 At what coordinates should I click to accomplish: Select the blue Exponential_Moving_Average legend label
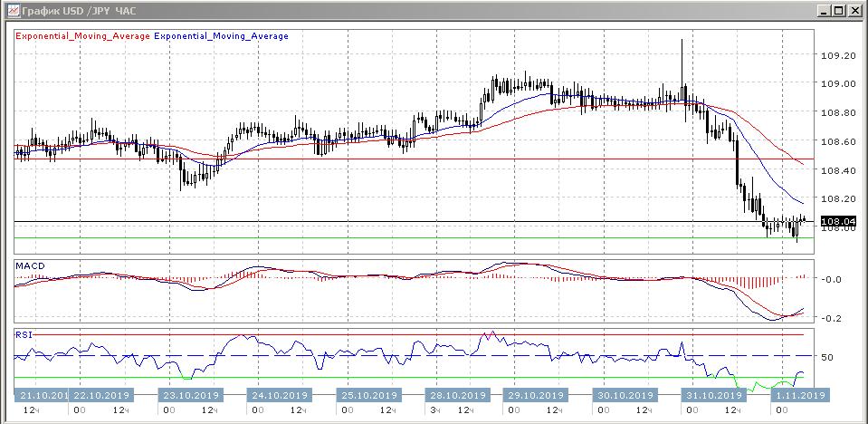[222, 36]
